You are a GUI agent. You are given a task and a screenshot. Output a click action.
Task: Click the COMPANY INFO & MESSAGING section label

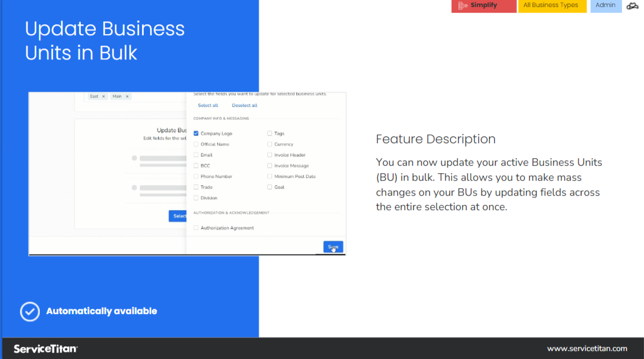[x=221, y=118]
